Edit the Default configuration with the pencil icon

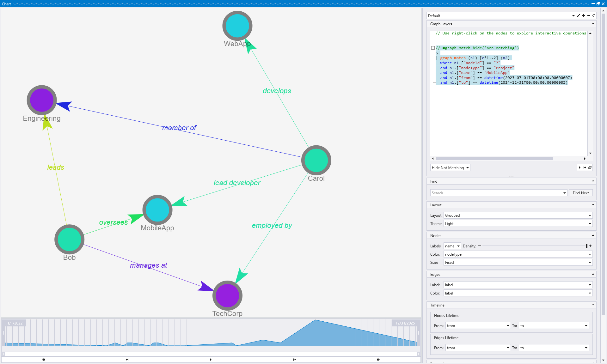[579, 16]
